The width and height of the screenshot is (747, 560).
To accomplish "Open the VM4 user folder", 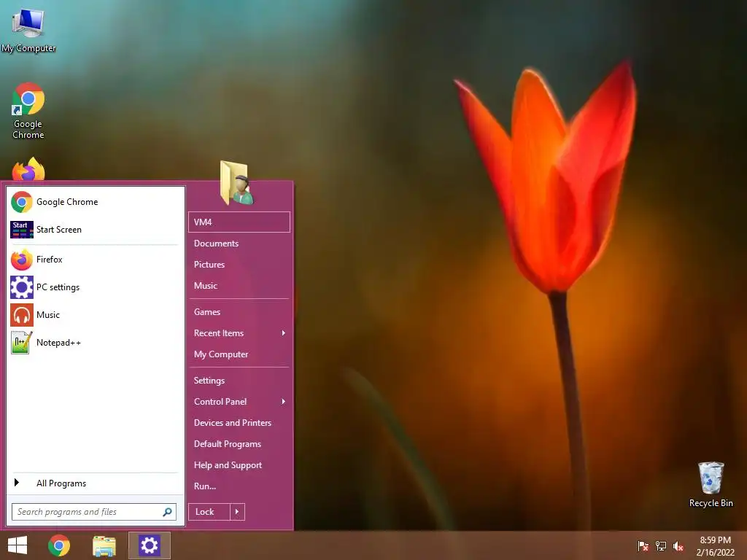I will (x=239, y=222).
